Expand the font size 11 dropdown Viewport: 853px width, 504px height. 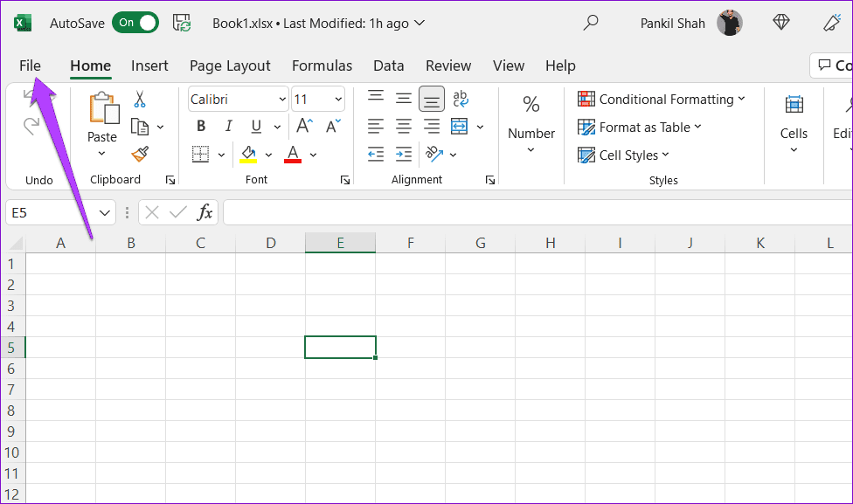[318, 99]
